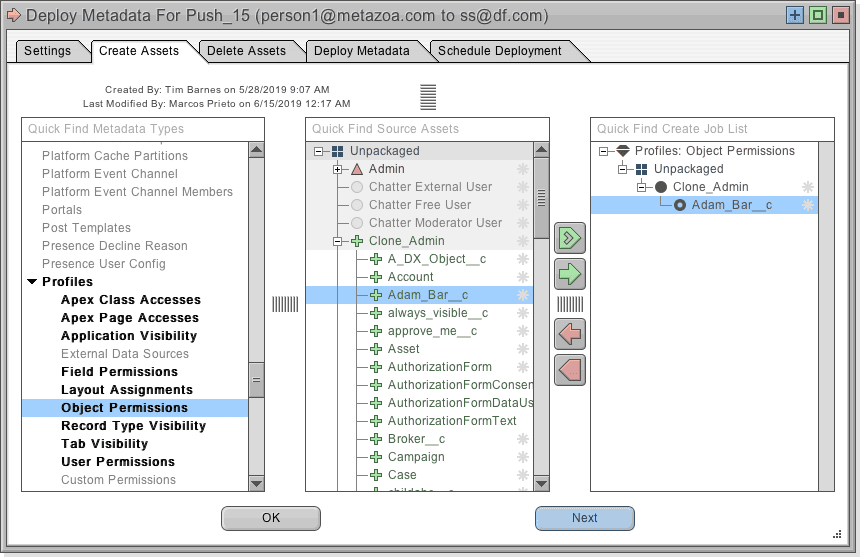Open the Schedule Deployment tab

pos(499,51)
